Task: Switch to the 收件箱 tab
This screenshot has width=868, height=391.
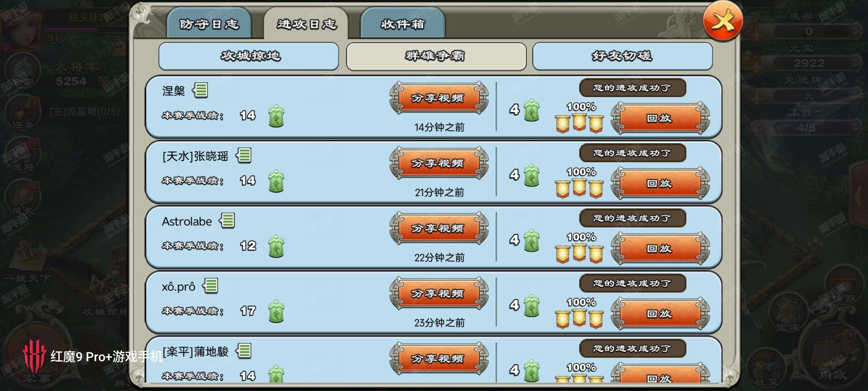Action: pos(403,23)
